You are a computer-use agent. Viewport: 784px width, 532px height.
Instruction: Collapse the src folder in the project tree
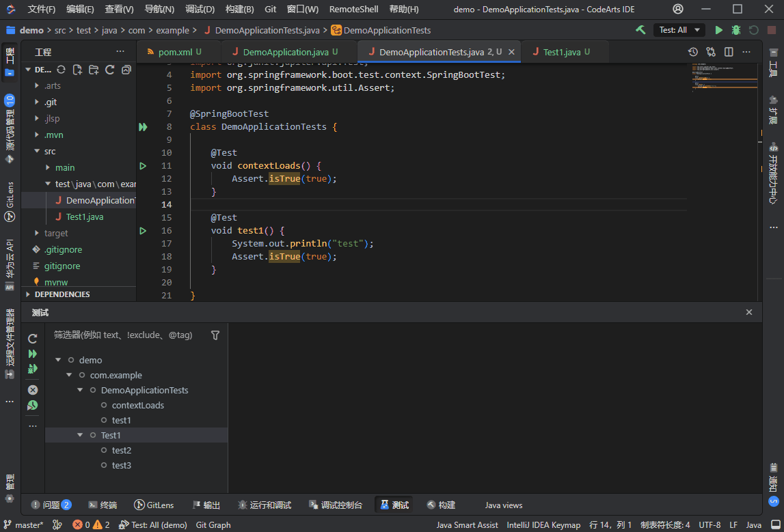38,151
